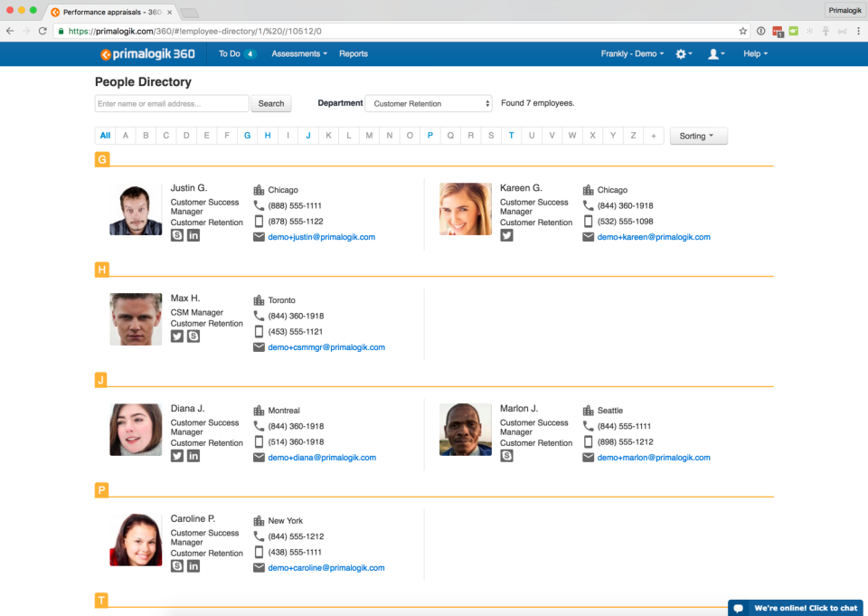Open the Sorting dropdown
The width and height of the screenshot is (868, 616).
click(699, 136)
